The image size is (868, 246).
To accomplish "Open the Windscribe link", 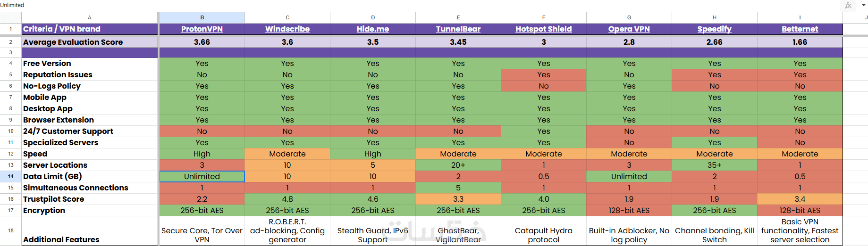I will (287, 29).
